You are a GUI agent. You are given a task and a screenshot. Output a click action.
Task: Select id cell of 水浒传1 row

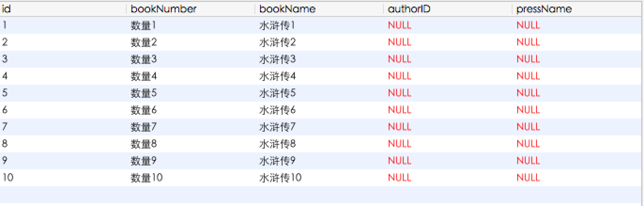click(x=63, y=25)
